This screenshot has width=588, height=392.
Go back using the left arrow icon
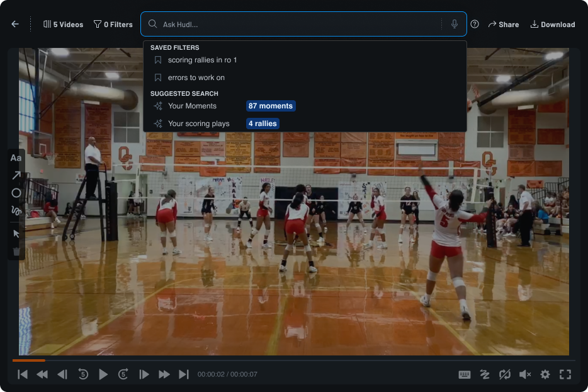[15, 25]
